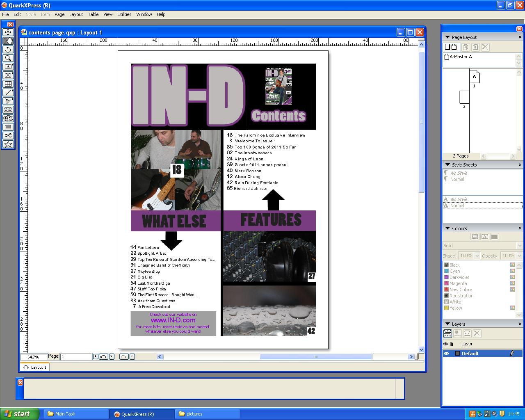Select the Zoom magnifier tool

click(x=8, y=58)
